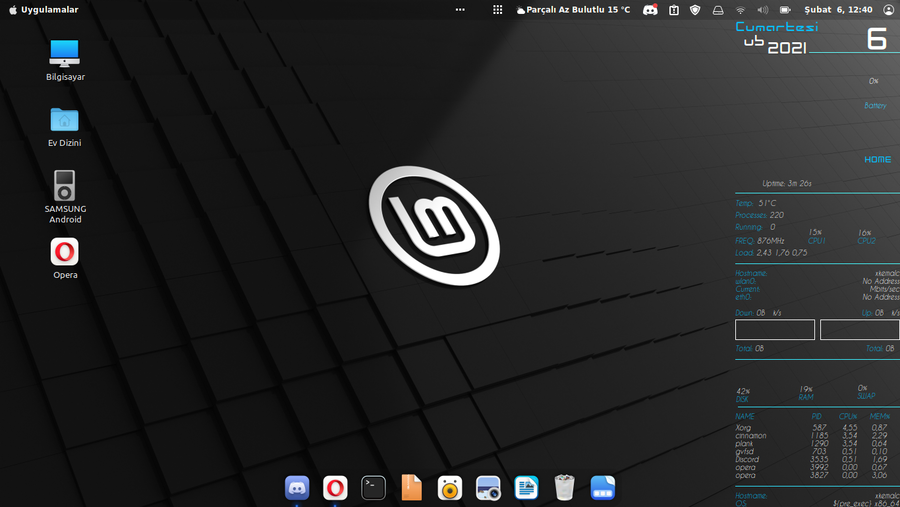Open the volume control in the panel

[763, 9]
